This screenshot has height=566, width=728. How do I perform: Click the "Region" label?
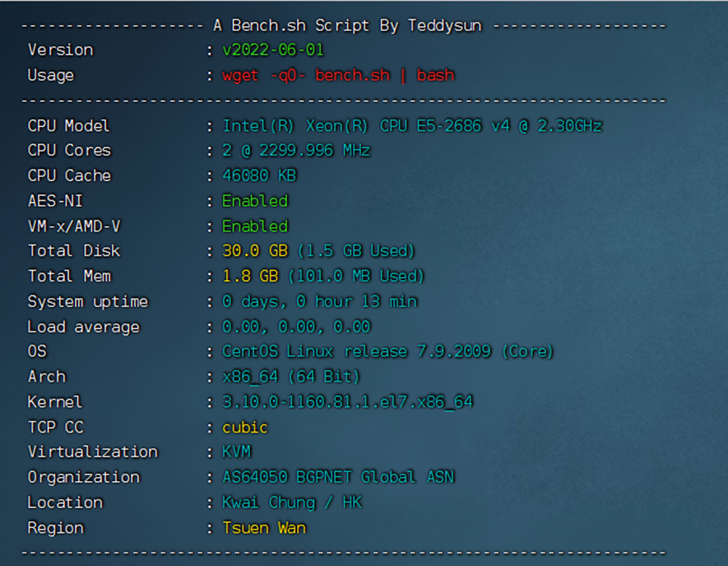56,528
